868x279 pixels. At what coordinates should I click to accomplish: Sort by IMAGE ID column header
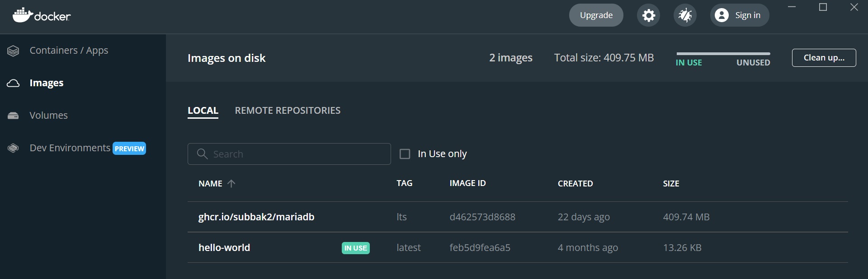(467, 183)
